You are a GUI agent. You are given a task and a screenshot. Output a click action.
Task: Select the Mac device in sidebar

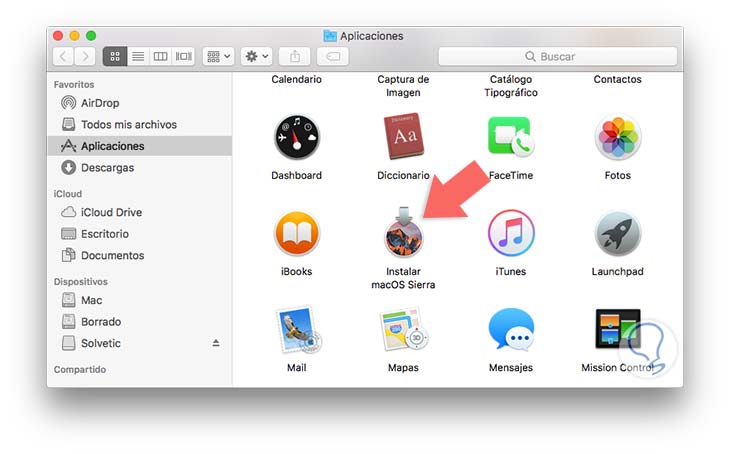point(140,300)
